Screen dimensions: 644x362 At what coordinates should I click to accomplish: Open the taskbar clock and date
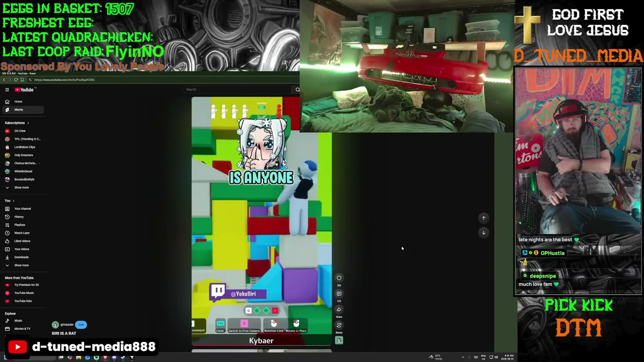(508, 357)
